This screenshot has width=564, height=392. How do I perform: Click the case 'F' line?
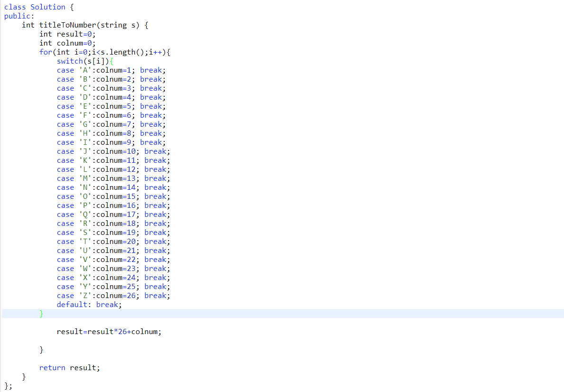point(111,115)
